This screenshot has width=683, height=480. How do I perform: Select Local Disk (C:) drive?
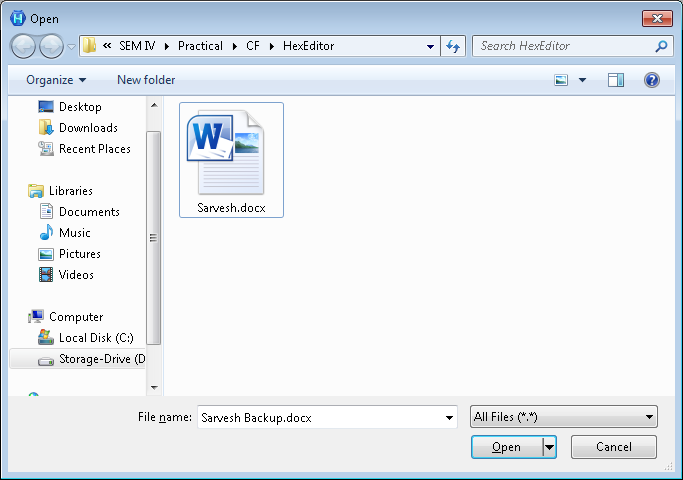coord(95,338)
